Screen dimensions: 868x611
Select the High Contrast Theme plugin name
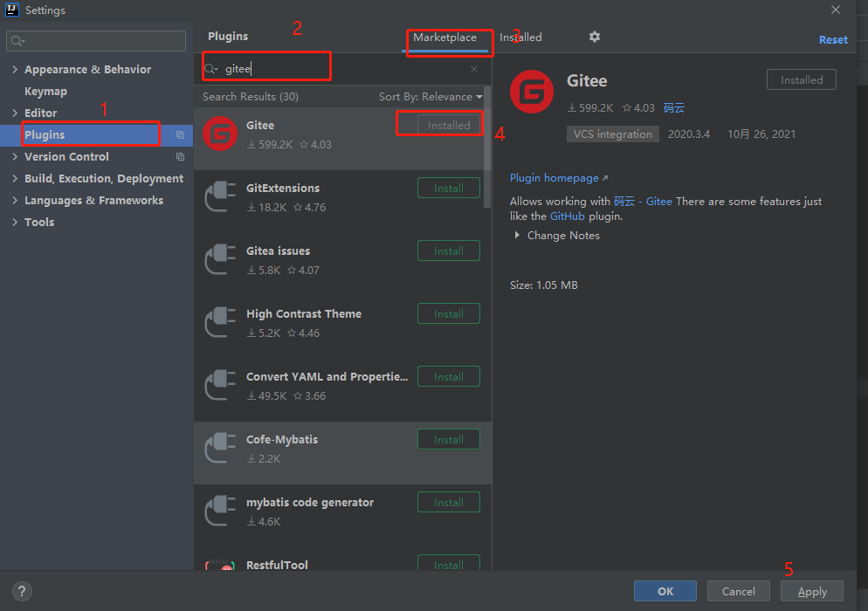tap(304, 314)
